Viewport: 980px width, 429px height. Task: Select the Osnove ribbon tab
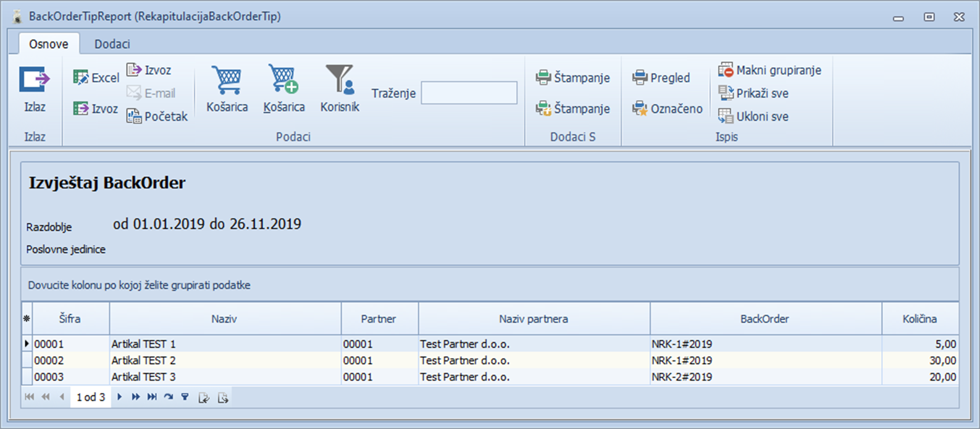[x=48, y=44]
